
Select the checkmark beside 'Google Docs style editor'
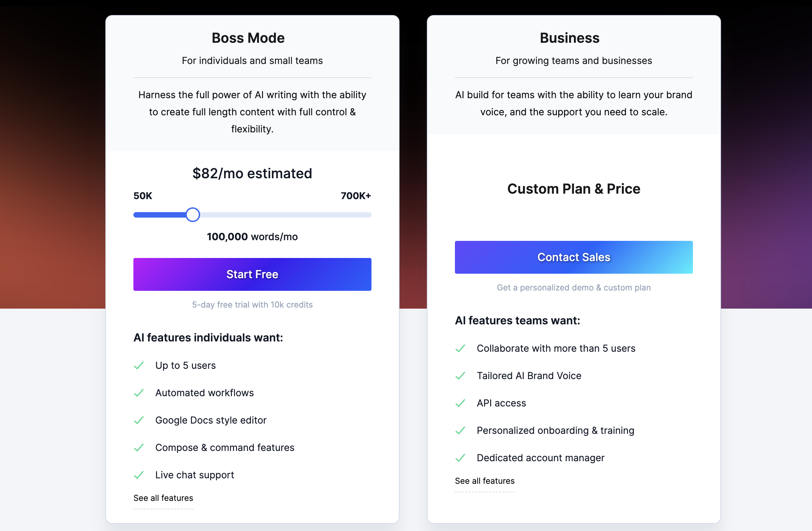coord(139,420)
